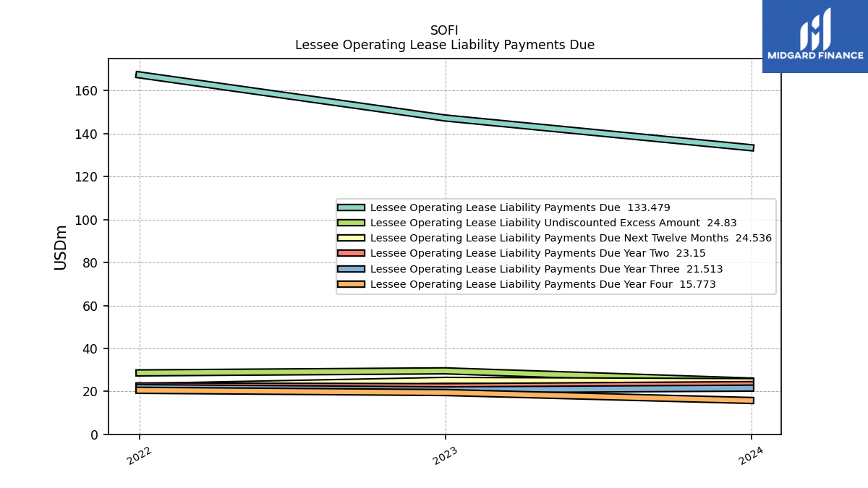Select legend label "Payments Due Year Two 23.15"
The width and height of the screenshot is (868, 488).
click(x=538, y=253)
